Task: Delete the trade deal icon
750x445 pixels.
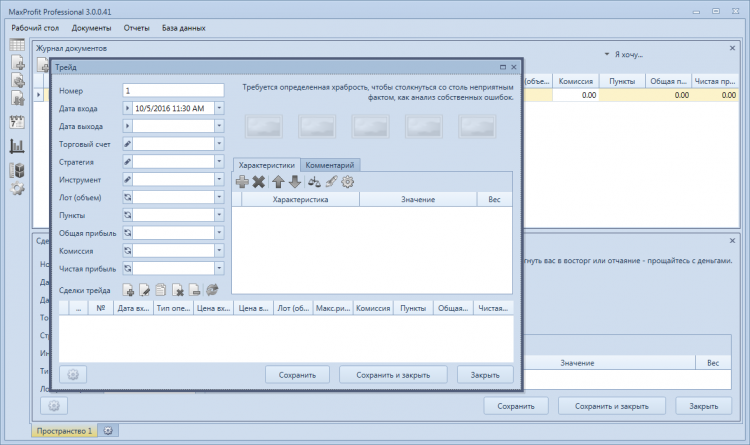Action: tap(177, 290)
